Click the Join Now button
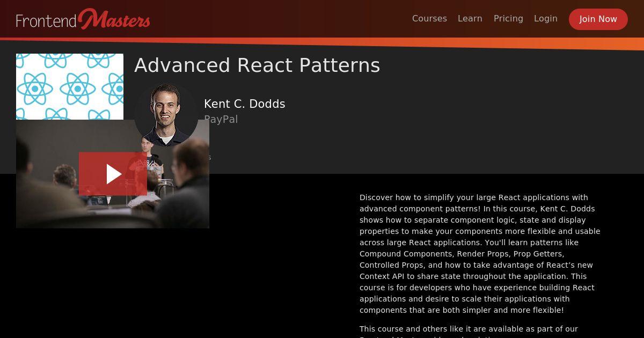This screenshot has height=338, width=644. (x=598, y=19)
